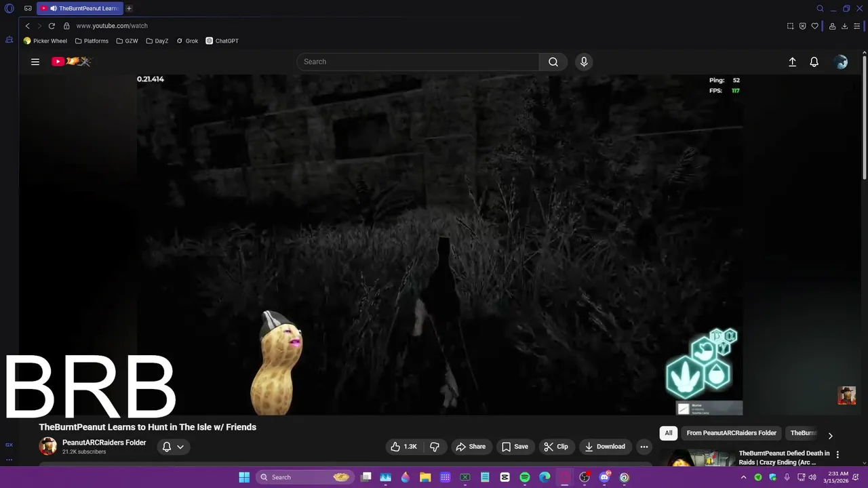View site security lock info

click(x=66, y=26)
